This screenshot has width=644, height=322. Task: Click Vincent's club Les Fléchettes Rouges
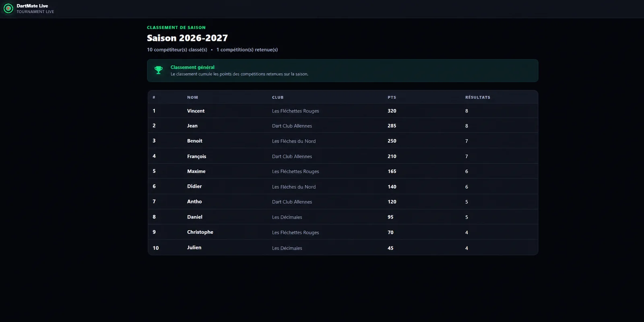(295, 111)
